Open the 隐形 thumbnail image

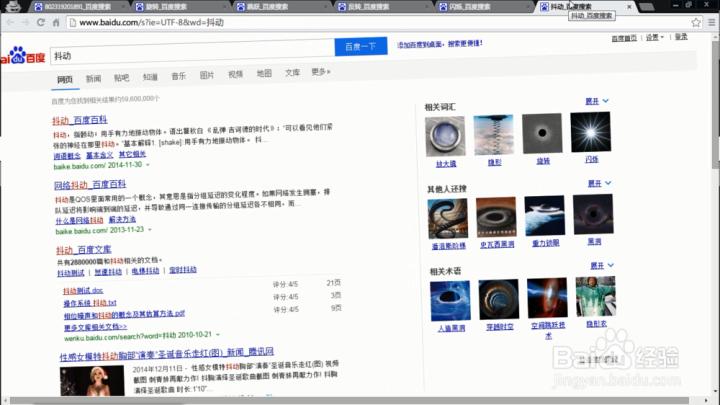(494, 135)
